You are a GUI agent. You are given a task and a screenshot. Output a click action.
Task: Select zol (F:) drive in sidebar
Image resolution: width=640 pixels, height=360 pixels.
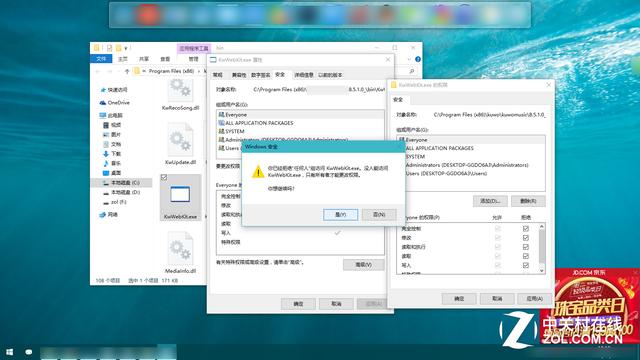[x=115, y=202]
